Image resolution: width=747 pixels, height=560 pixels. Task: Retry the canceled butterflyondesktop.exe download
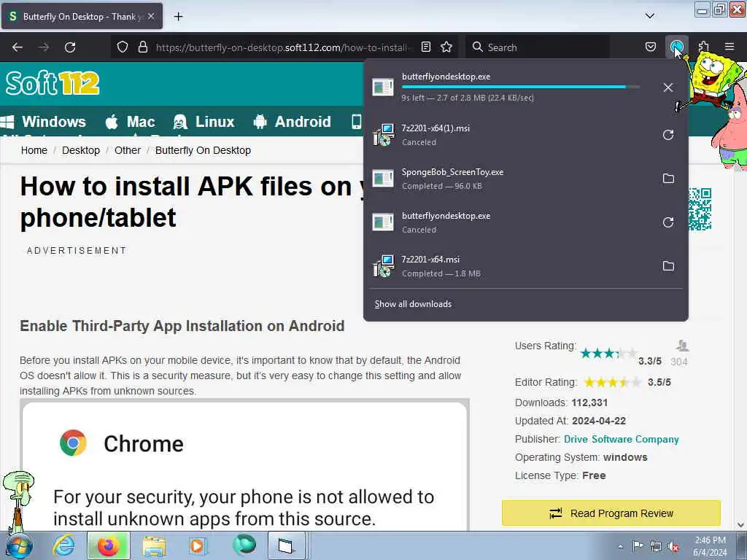(x=668, y=222)
